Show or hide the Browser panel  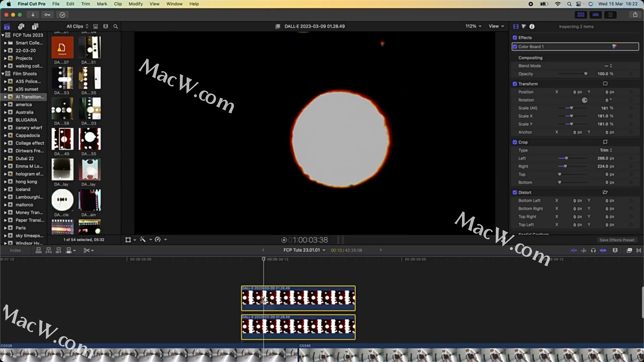pyautogui.click(x=581, y=15)
